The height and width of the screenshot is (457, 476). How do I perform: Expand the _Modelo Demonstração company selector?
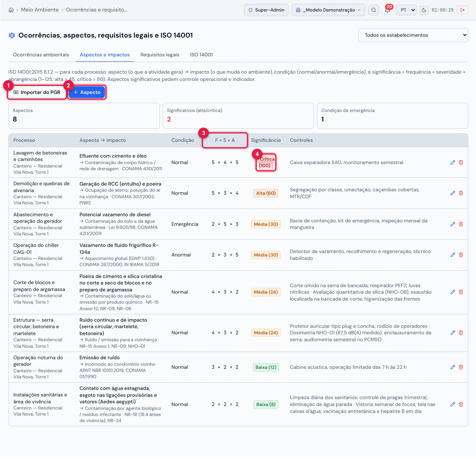coord(328,10)
